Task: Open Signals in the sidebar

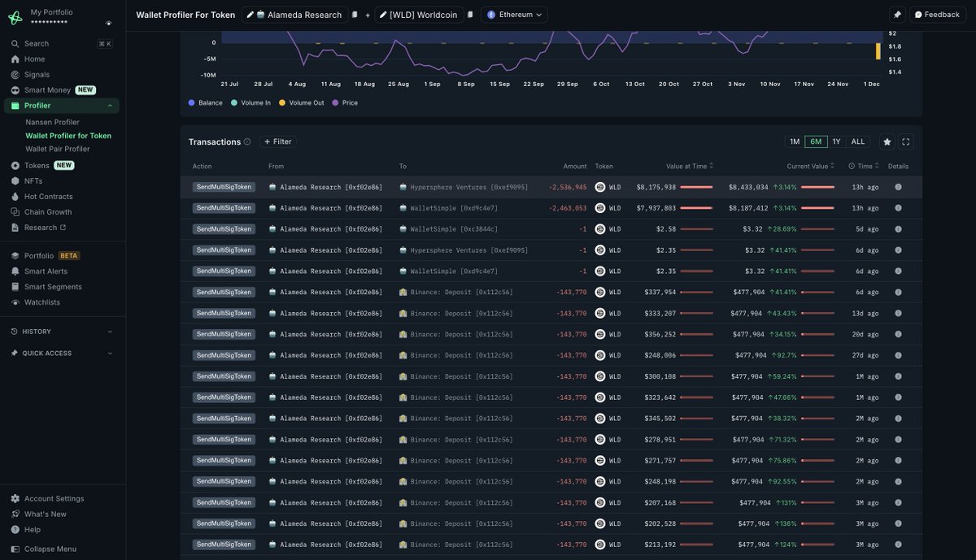Action: (x=37, y=75)
